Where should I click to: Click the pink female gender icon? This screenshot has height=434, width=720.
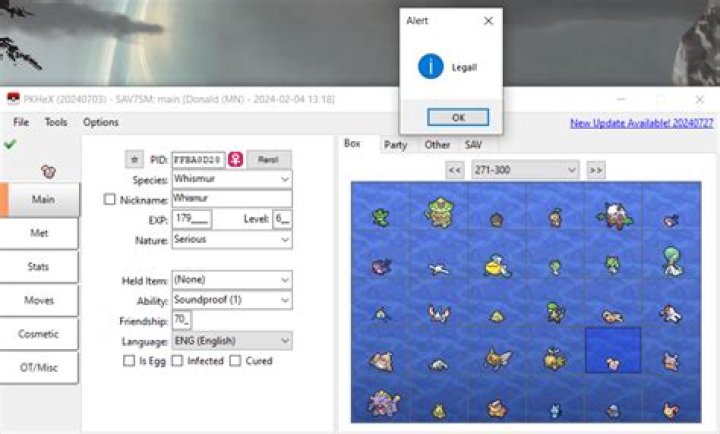235,159
